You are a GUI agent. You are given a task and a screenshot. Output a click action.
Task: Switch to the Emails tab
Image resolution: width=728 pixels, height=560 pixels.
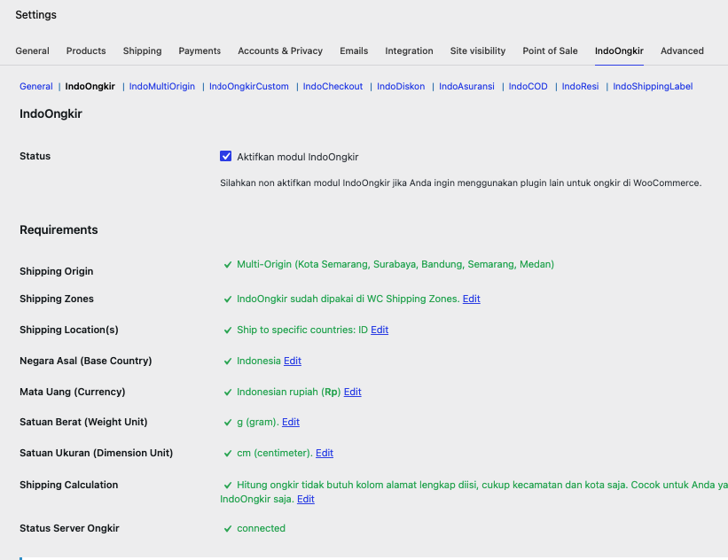354,51
